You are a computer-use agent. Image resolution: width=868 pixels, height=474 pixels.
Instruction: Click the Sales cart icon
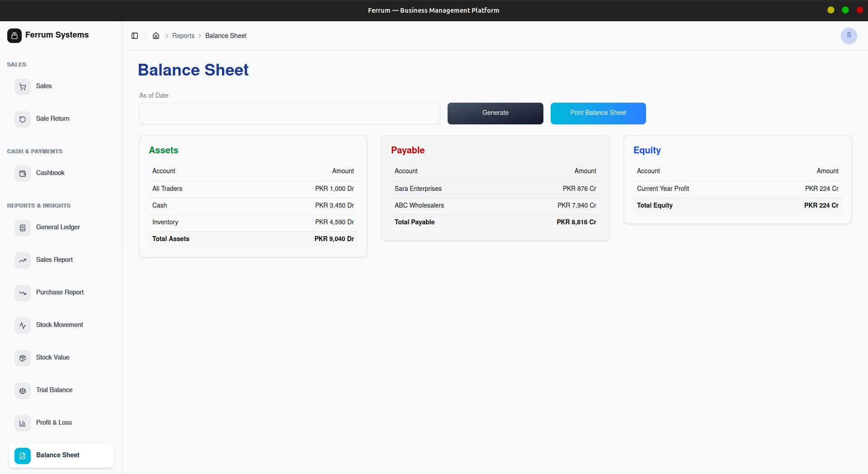tap(23, 86)
